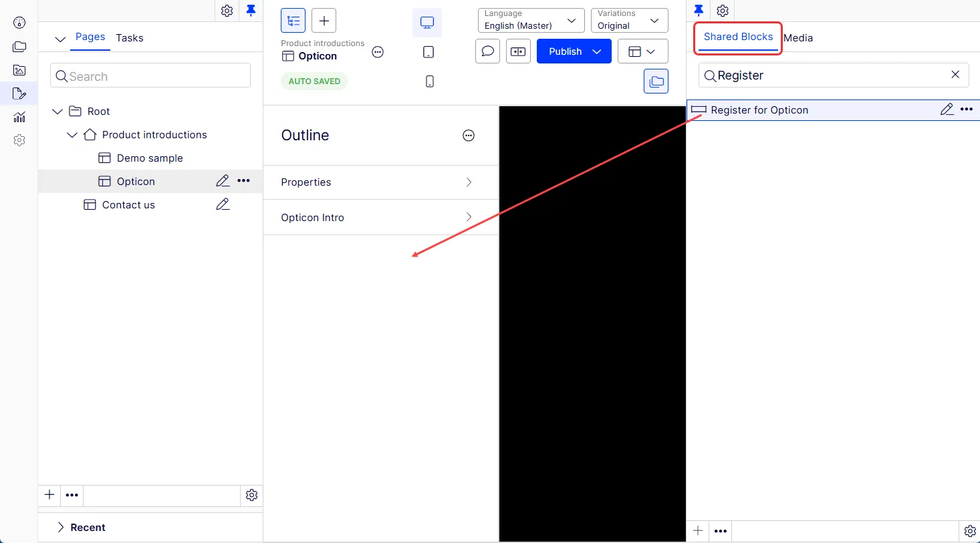Switch to the Pages tab

click(x=90, y=37)
